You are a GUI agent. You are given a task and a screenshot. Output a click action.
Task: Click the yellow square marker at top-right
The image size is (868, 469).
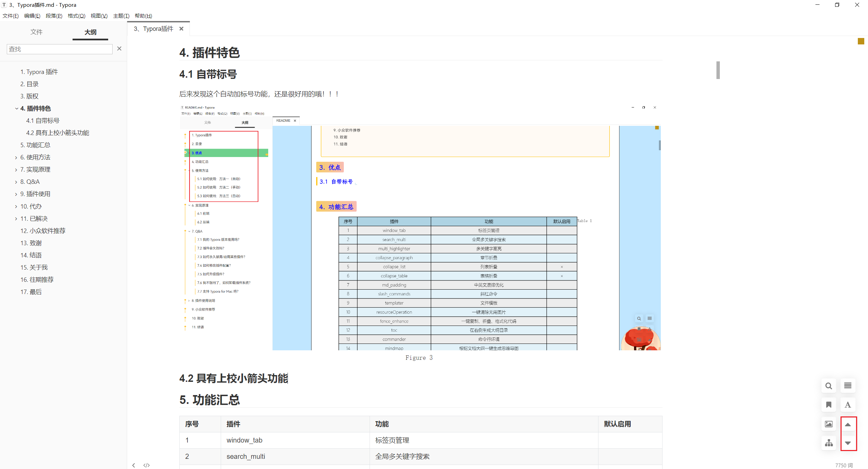pos(861,41)
